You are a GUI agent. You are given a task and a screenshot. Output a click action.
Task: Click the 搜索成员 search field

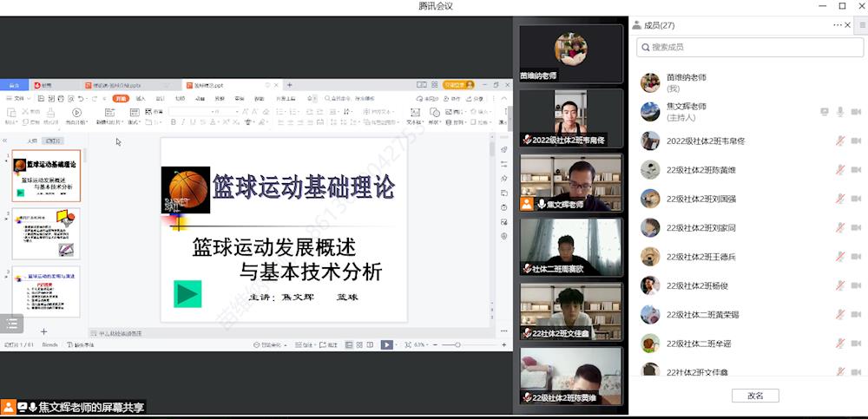click(748, 47)
